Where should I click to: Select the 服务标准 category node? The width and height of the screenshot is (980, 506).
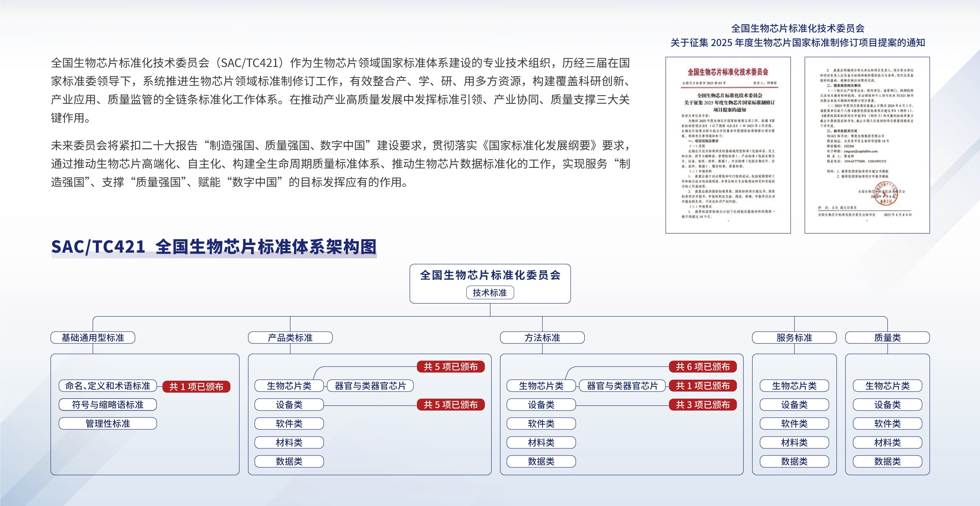(x=794, y=337)
